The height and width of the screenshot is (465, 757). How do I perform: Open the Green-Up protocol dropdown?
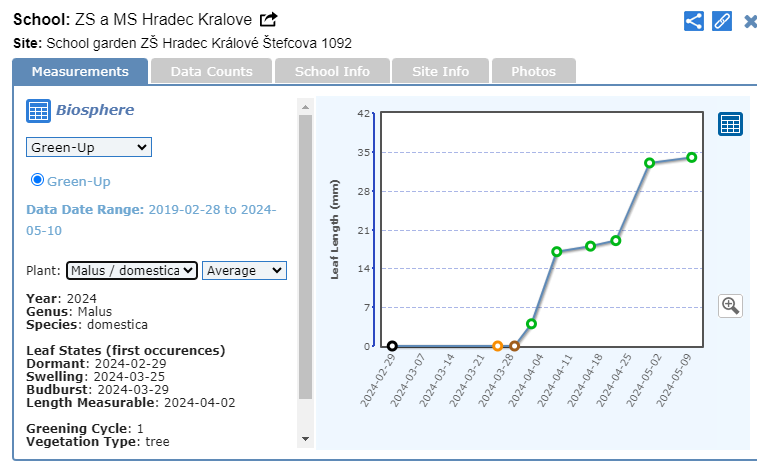click(88, 147)
